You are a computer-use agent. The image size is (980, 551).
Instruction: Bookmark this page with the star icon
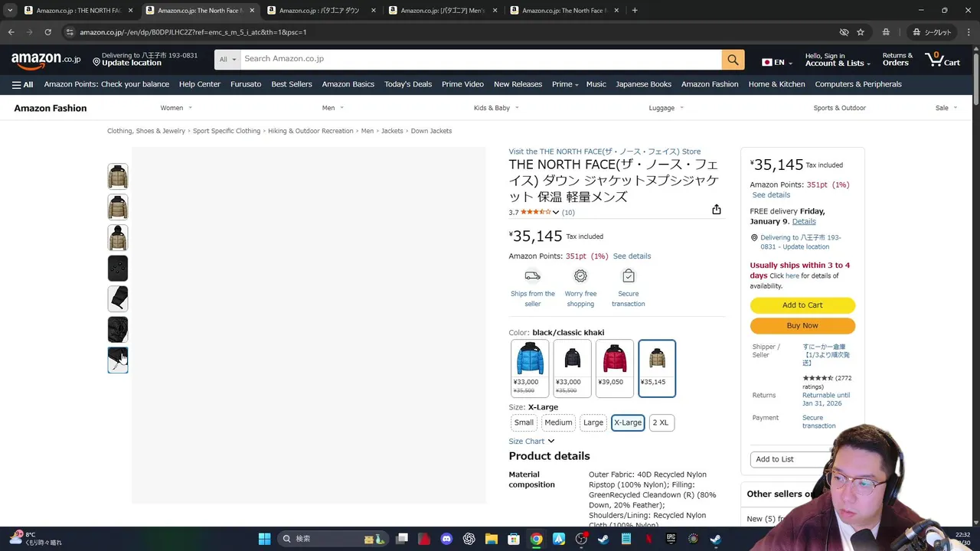click(x=861, y=32)
